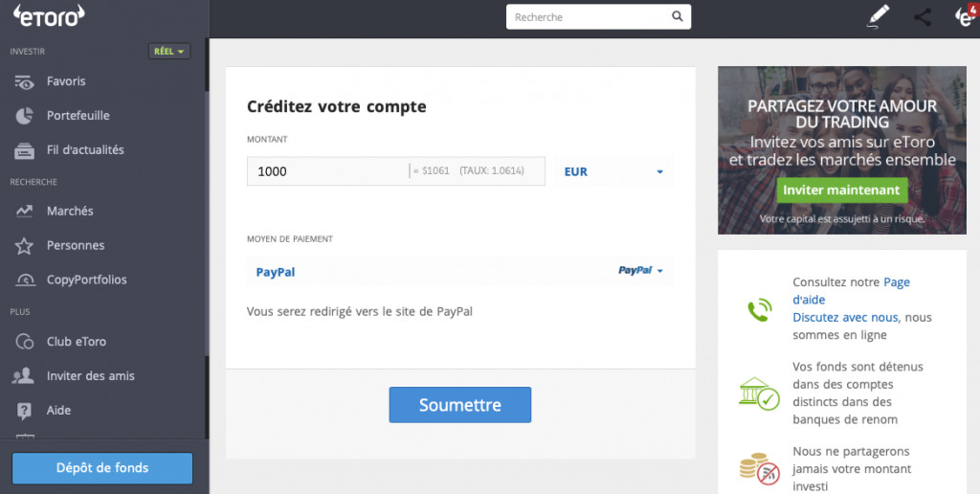Open the Page d'aide link
This screenshot has height=494, width=980.
click(851, 291)
